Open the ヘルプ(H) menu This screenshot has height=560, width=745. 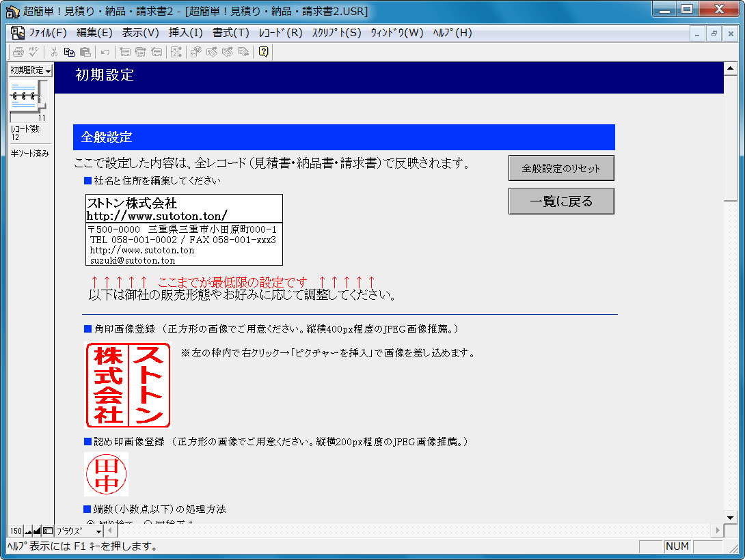[x=452, y=33]
